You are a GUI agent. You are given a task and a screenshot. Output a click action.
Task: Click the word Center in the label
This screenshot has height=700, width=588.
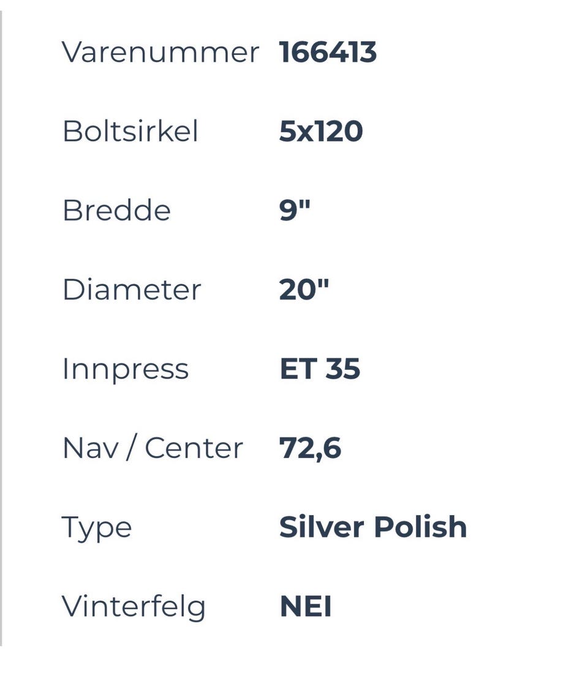click(x=194, y=448)
